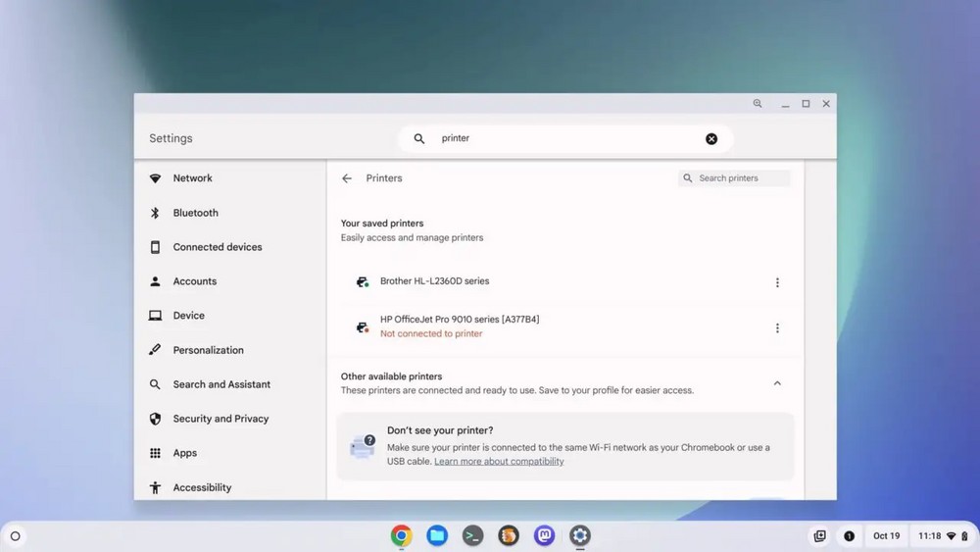980x552 pixels.
Task: Launch Chrome from the shelf
Action: [401, 535]
